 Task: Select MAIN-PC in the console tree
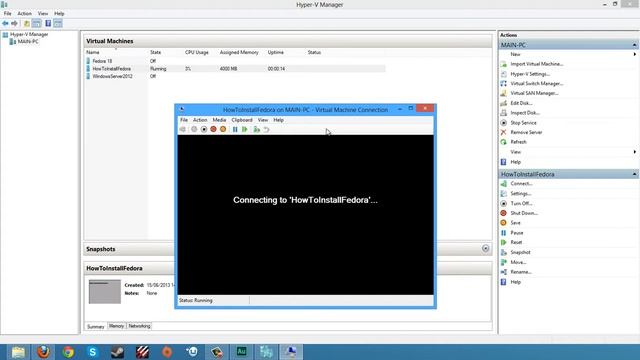[28, 42]
